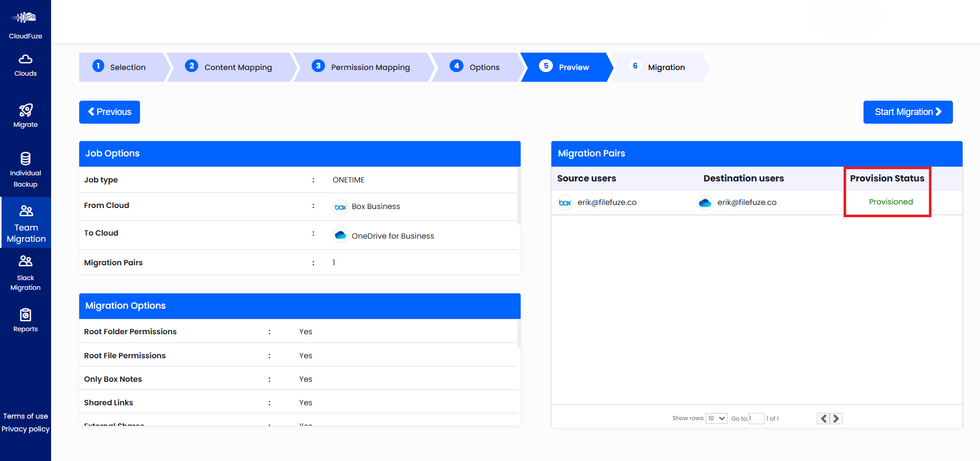980x461 pixels.
Task: Open the Permission Mapping step
Action: tap(370, 67)
